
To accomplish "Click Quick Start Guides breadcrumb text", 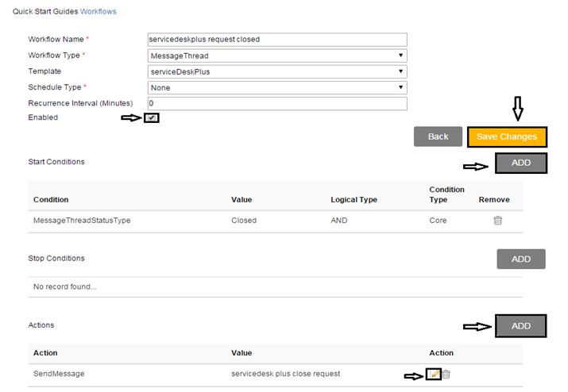I will (x=44, y=13).
